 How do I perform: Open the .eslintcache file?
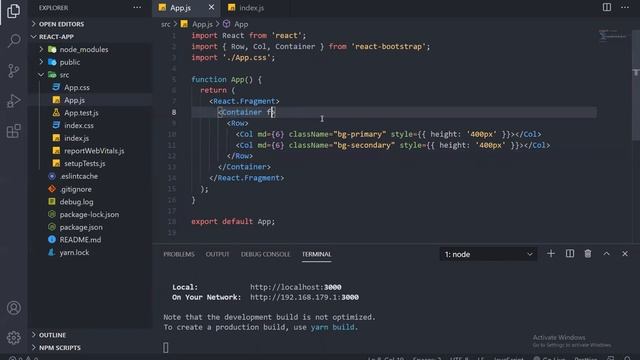pyautogui.click(x=90, y=176)
